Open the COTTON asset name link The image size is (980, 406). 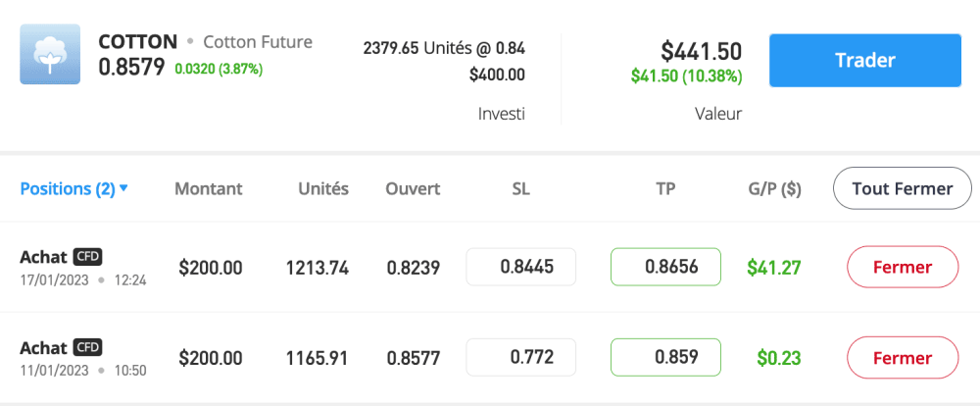point(138,42)
